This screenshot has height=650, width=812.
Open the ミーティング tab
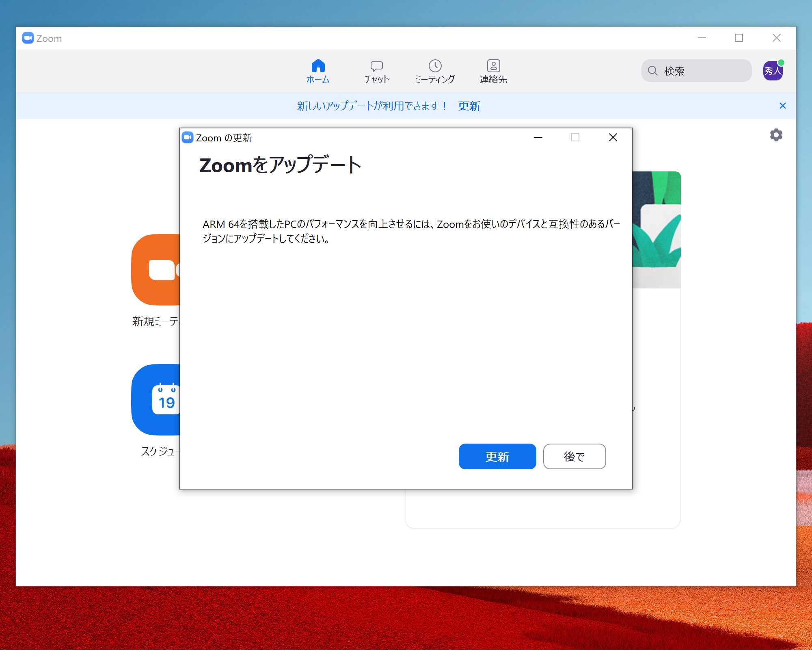pyautogui.click(x=435, y=72)
